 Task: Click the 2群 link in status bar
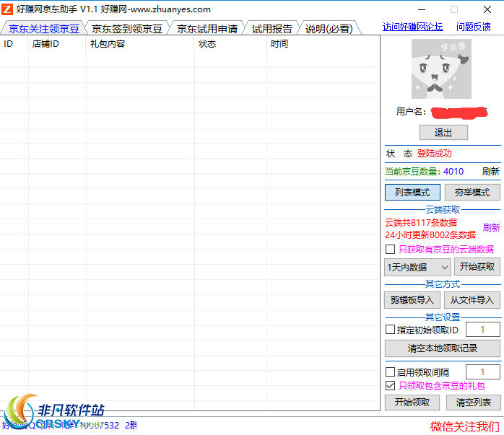coord(131,426)
